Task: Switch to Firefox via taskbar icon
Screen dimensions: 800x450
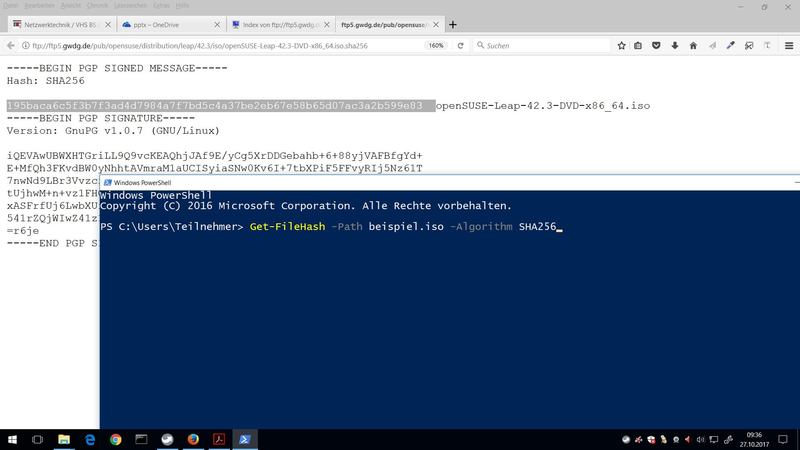Action: point(193,439)
